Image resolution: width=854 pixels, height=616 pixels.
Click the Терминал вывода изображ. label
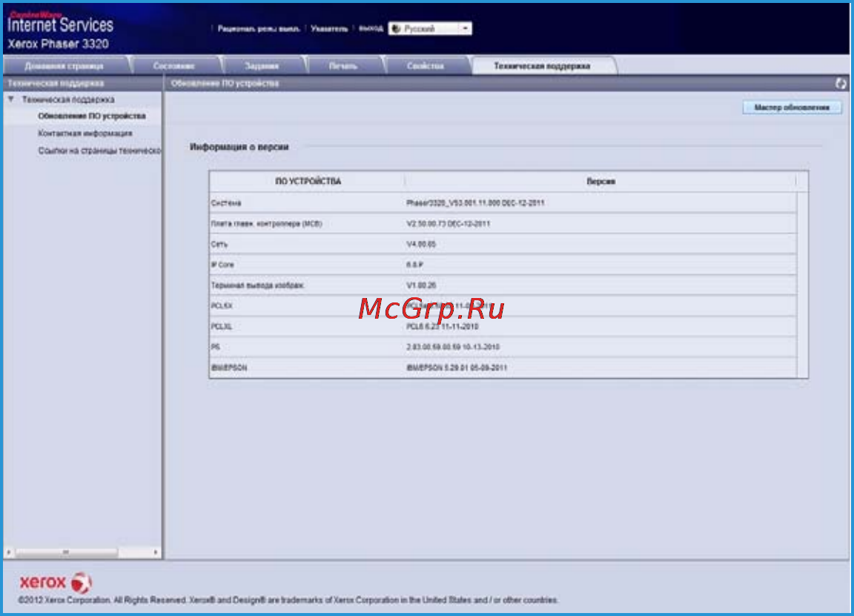coord(257,285)
